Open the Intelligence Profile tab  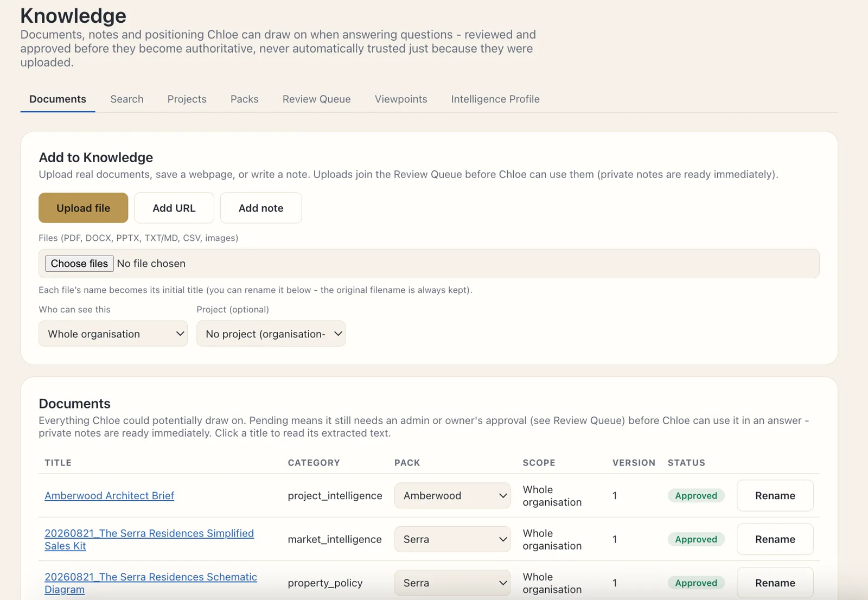[495, 99]
